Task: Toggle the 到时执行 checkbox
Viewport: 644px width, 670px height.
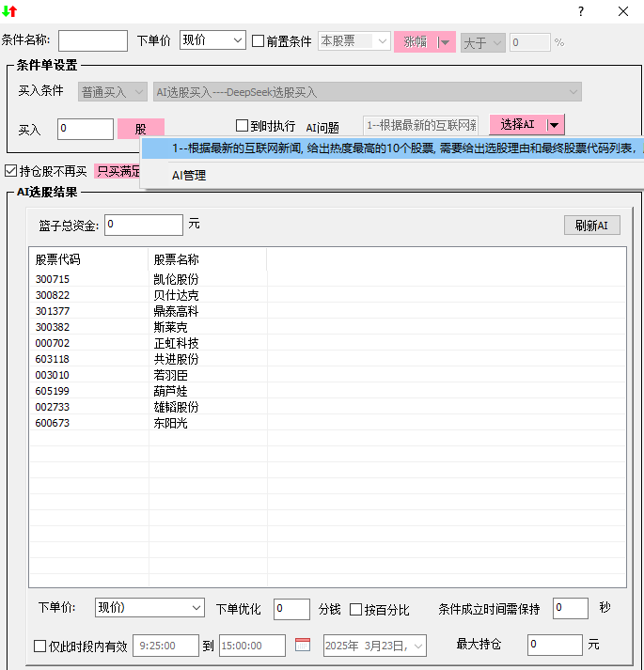Action: 242,126
